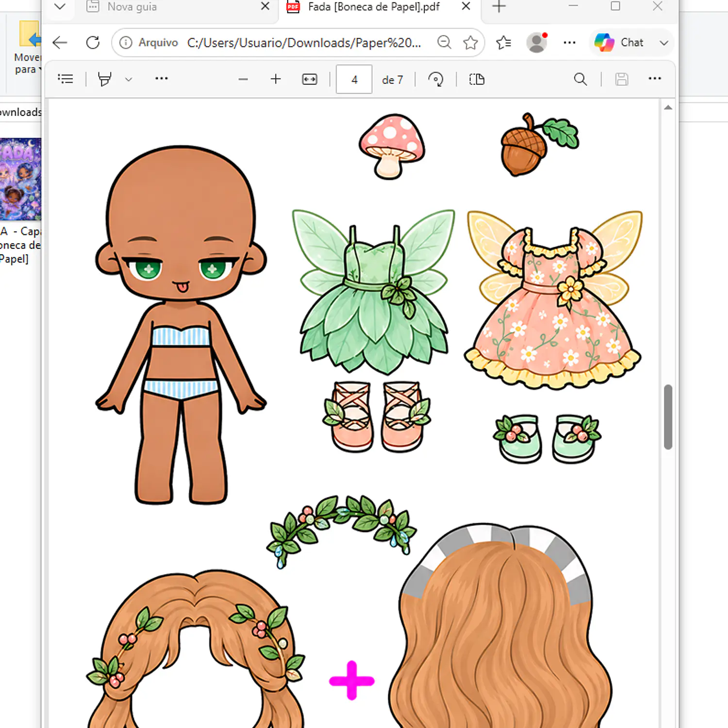Rotate the PDF page

coord(436,79)
